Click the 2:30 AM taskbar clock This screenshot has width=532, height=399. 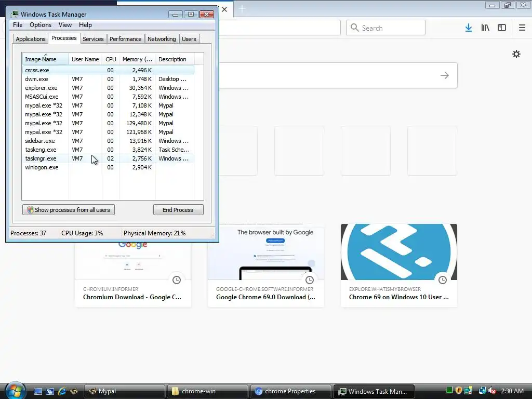512,391
